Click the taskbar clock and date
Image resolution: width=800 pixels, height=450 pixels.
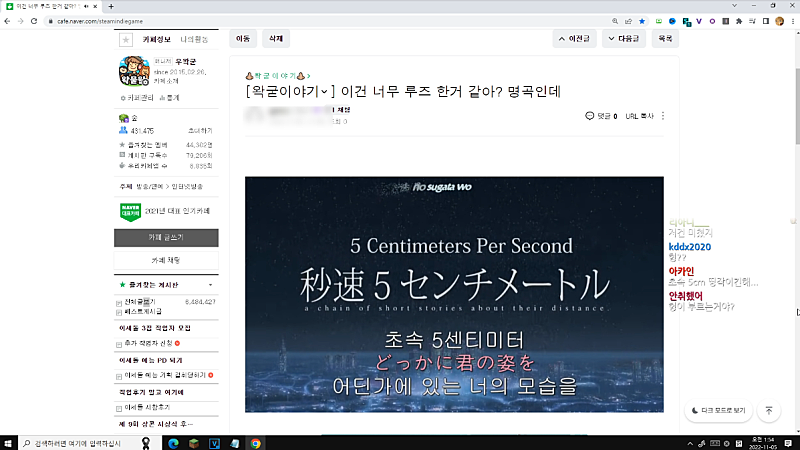764,443
